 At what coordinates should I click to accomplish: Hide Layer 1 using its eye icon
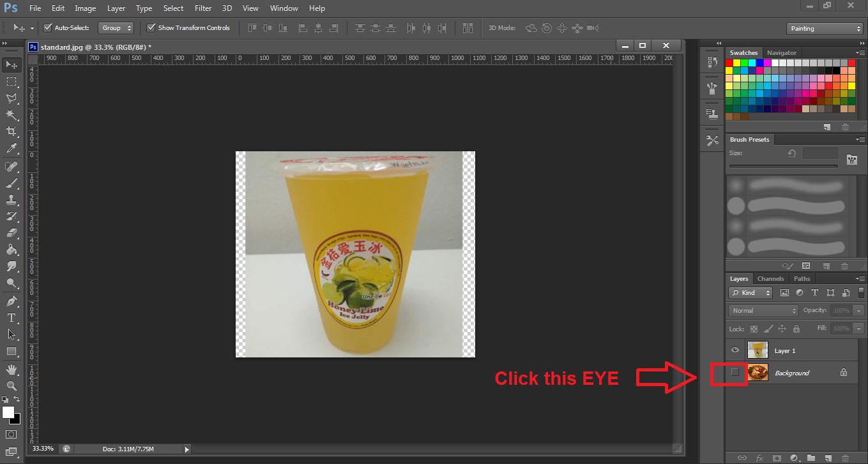pos(735,350)
